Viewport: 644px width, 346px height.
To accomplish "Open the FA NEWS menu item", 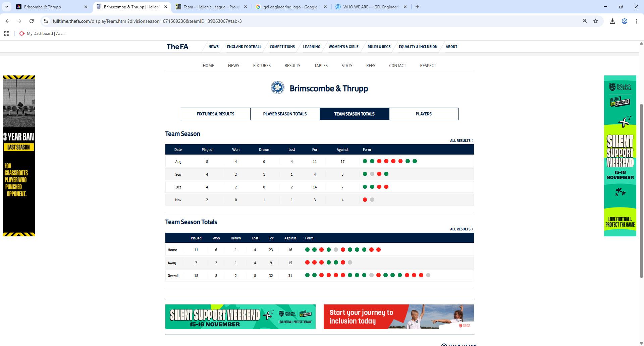I will [x=213, y=47].
